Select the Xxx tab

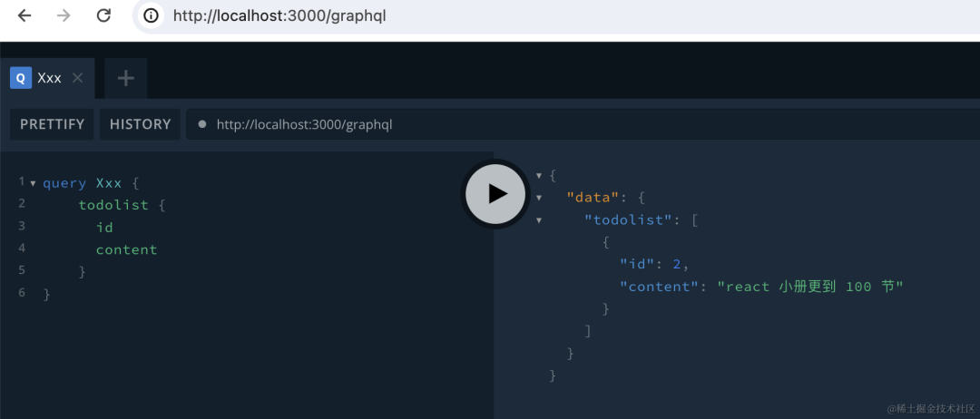tap(47, 78)
